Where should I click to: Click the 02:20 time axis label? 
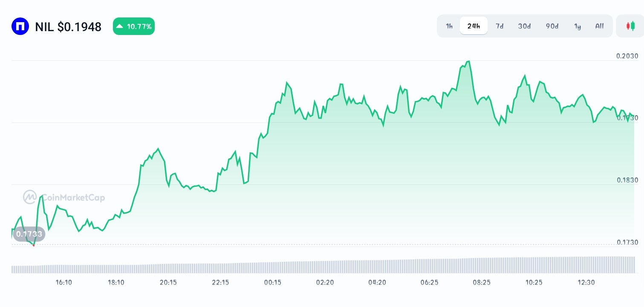[x=325, y=282]
